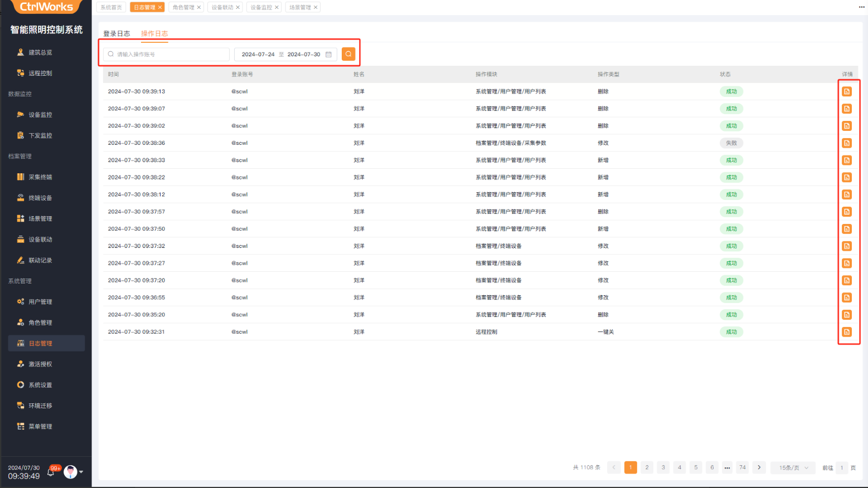Click the next page arrow
The height and width of the screenshot is (488, 868).
pyautogui.click(x=759, y=467)
